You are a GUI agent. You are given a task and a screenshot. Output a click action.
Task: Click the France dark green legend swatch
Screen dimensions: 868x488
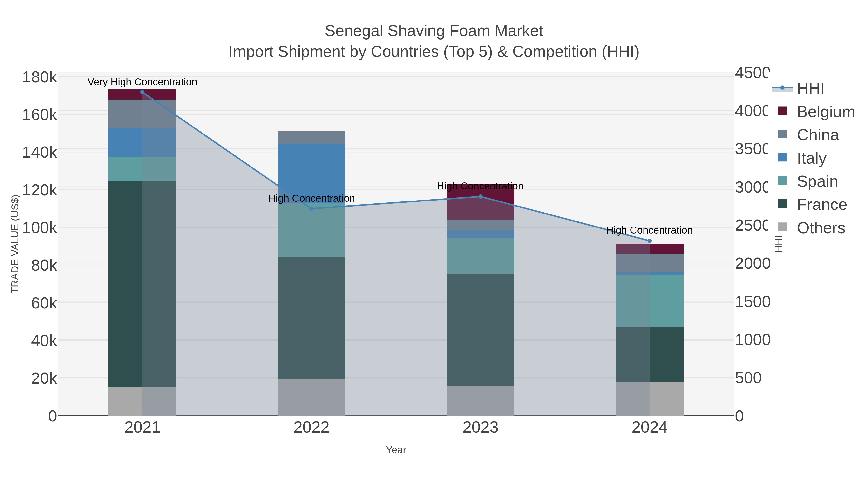[x=782, y=204]
